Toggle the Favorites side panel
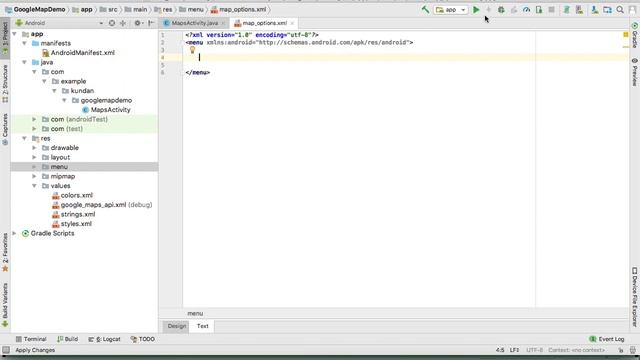This screenshot has height=360, width=640. [x=5, y=252]
